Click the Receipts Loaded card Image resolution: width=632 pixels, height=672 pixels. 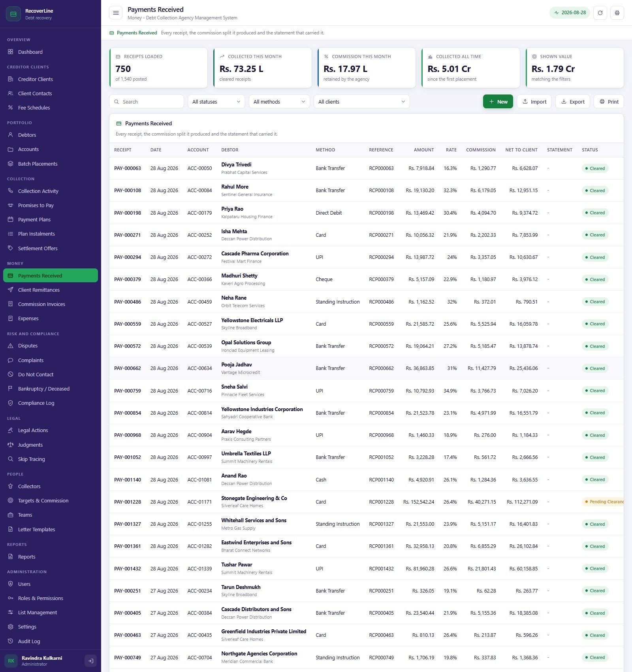158,68
